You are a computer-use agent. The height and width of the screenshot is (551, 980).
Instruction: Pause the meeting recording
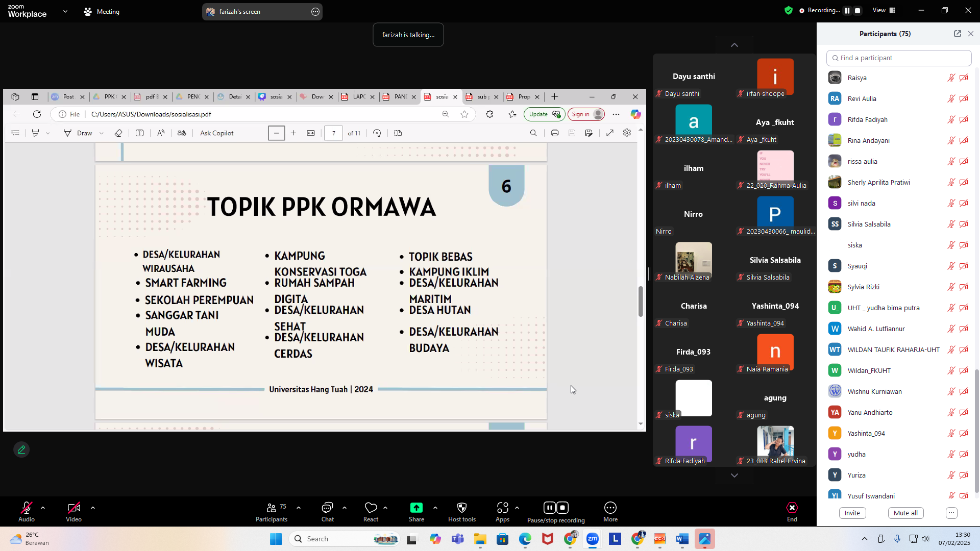549,508
